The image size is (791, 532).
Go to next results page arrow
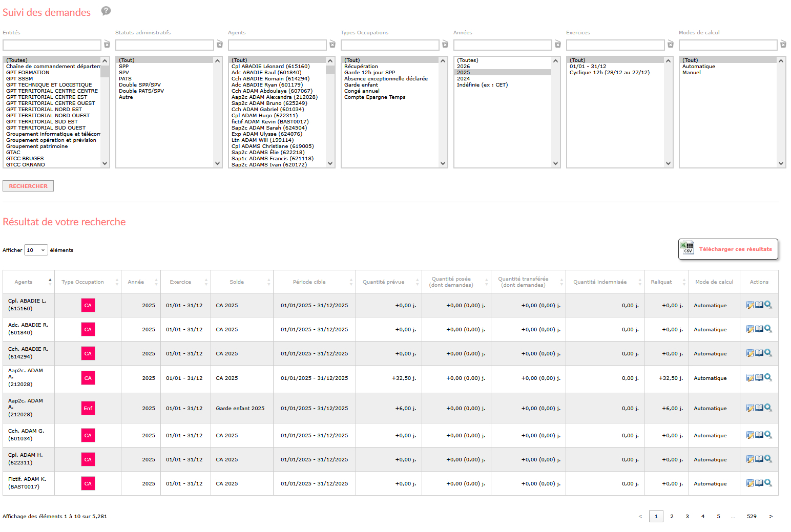click(x=771, y=516)
